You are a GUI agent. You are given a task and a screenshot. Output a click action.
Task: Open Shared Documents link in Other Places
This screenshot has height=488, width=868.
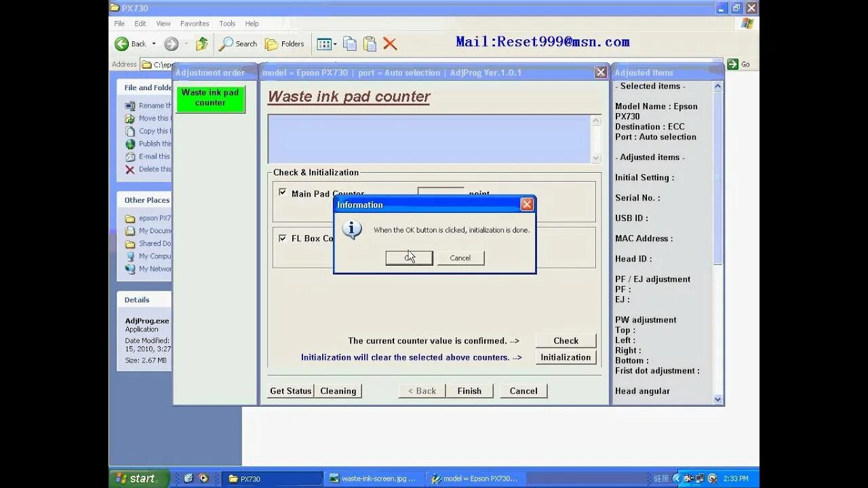(148, 244)
